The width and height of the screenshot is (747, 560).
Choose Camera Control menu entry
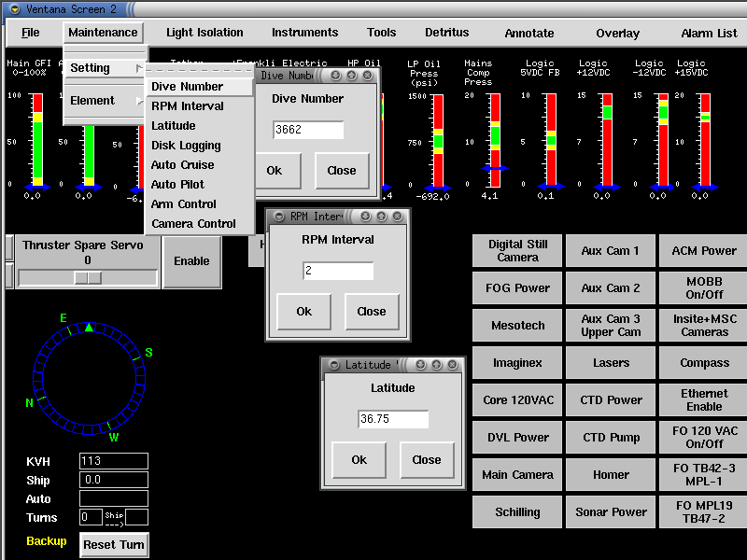click(x=199, y=224)
